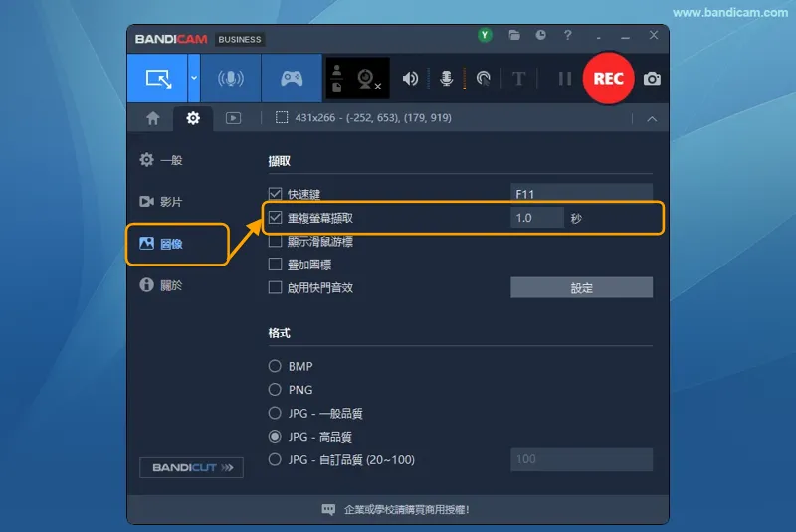Open the gear settings tab

(x=193, y=118)
